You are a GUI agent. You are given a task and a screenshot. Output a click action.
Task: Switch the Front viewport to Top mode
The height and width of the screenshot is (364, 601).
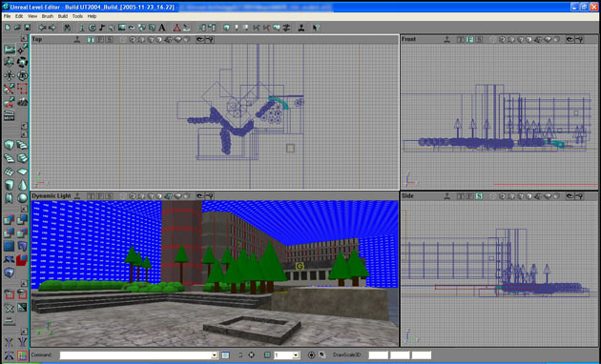(461, 39)
